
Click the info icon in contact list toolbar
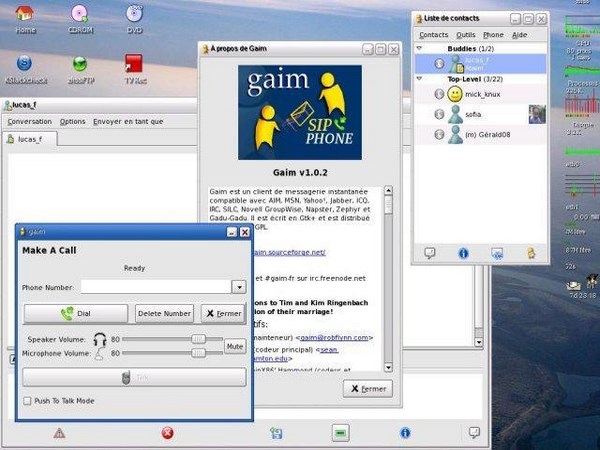tap(464, 253)
